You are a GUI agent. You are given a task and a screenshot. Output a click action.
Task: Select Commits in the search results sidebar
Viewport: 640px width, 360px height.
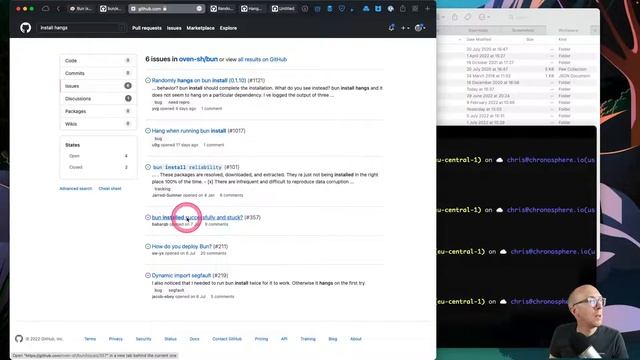pos(98,73)
